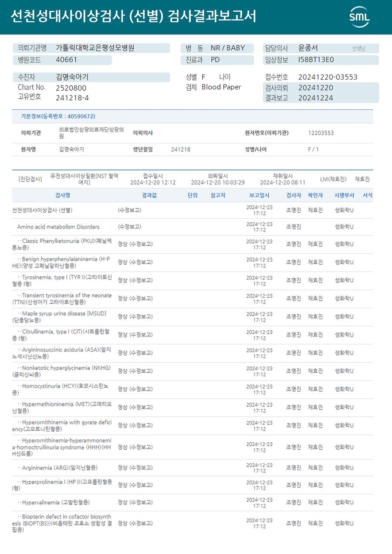The height and width of the screenshot is (554, 392).
Task: Click result report date 20241224
Action: [x=316, y=98]
